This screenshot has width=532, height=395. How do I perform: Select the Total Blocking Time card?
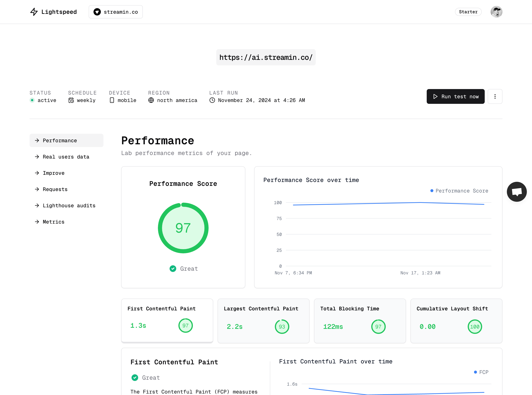click(x=360, y=321)
